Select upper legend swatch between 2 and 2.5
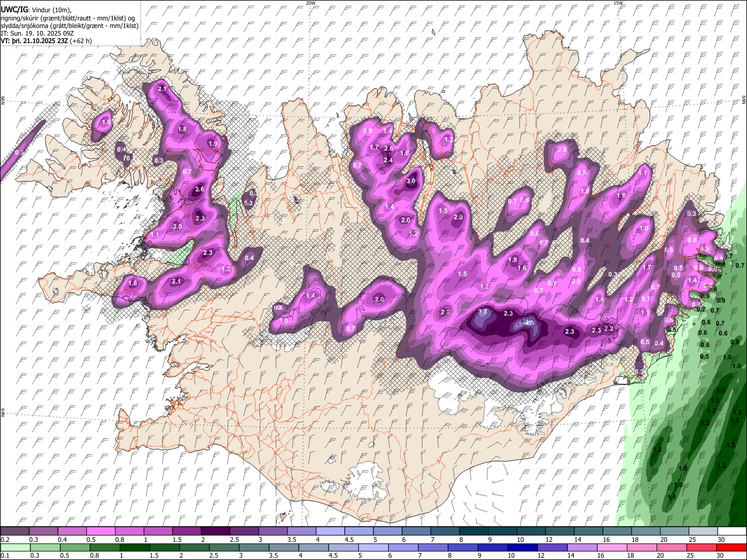This screenshot has height=560, width=747. pos(215,531)
